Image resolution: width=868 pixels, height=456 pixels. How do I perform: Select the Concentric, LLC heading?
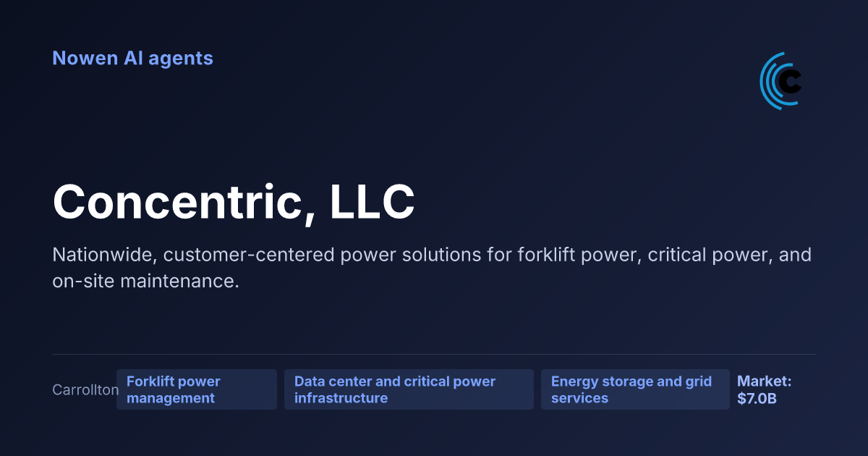[x=234, y=201]
